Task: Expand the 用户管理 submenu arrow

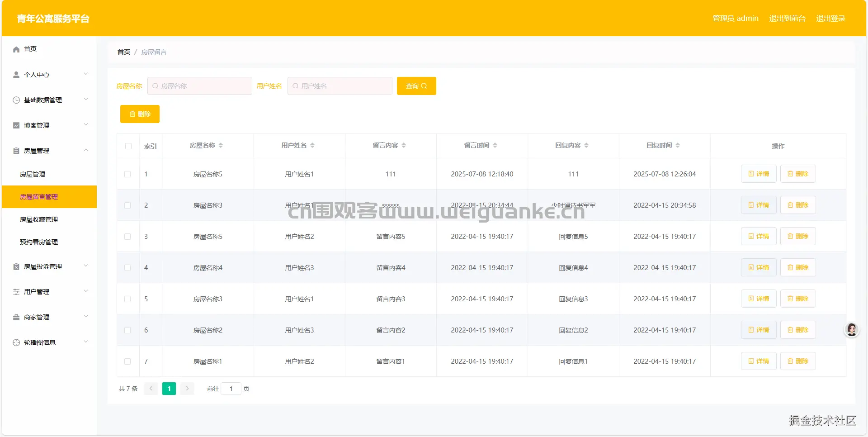Action: [x=86, y=291]
